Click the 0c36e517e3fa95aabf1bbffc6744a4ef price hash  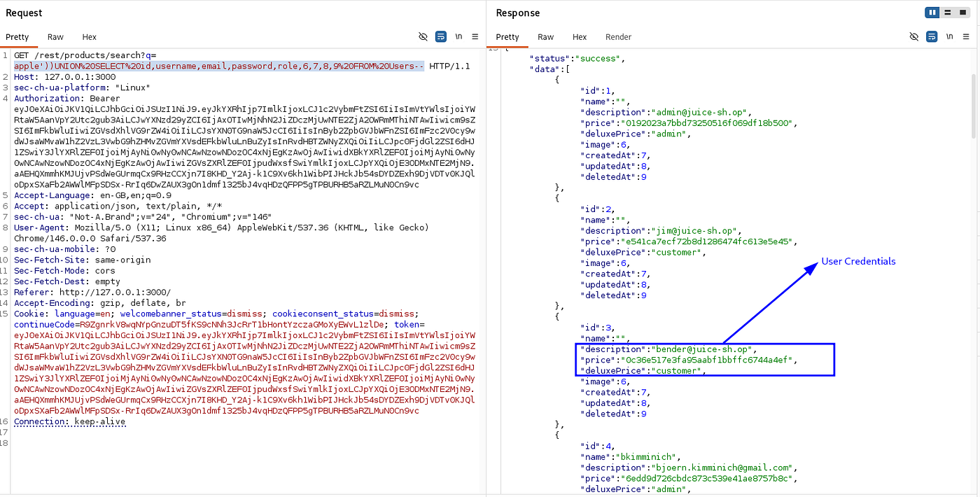709,360
